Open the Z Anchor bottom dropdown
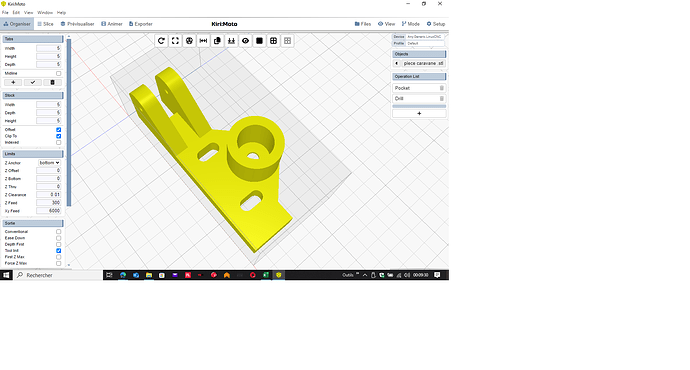Image resolution: width=690 pixels, height=370 pixels. [49, 163]
